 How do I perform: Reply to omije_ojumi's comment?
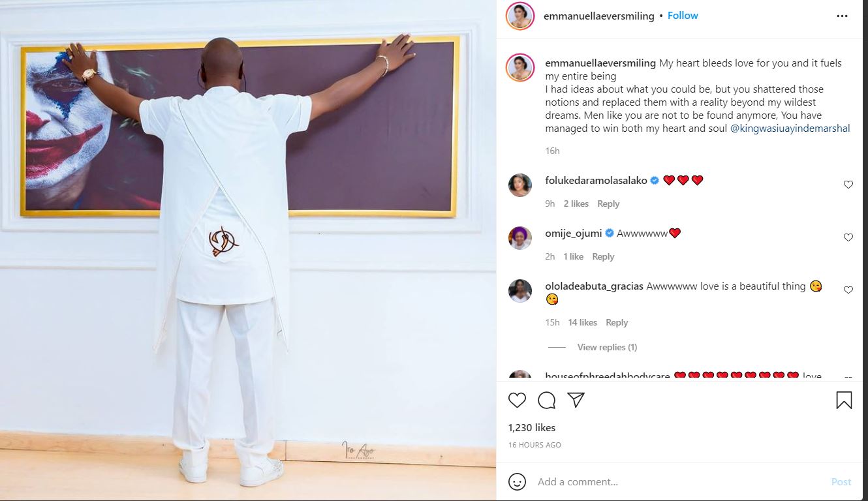(x=603, y=256)
